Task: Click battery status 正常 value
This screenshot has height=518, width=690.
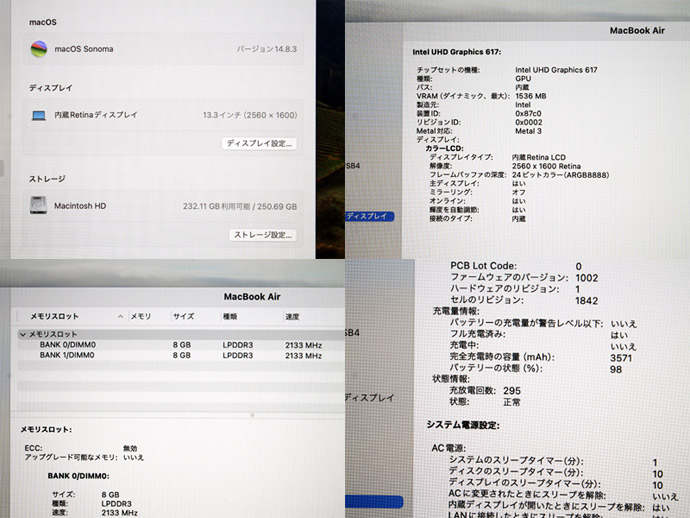Action: click(x=512, y=402)
